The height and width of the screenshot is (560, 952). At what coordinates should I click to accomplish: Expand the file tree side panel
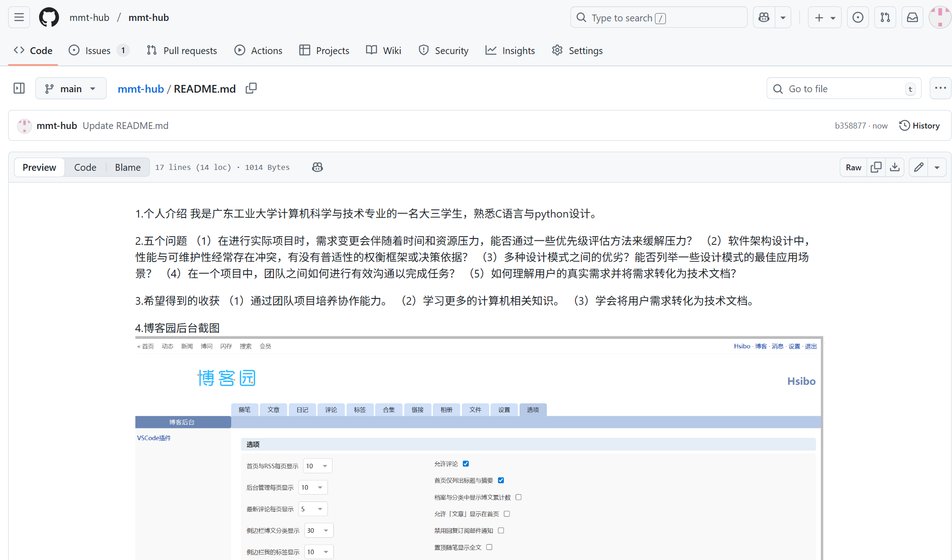[x=19, y=89]
